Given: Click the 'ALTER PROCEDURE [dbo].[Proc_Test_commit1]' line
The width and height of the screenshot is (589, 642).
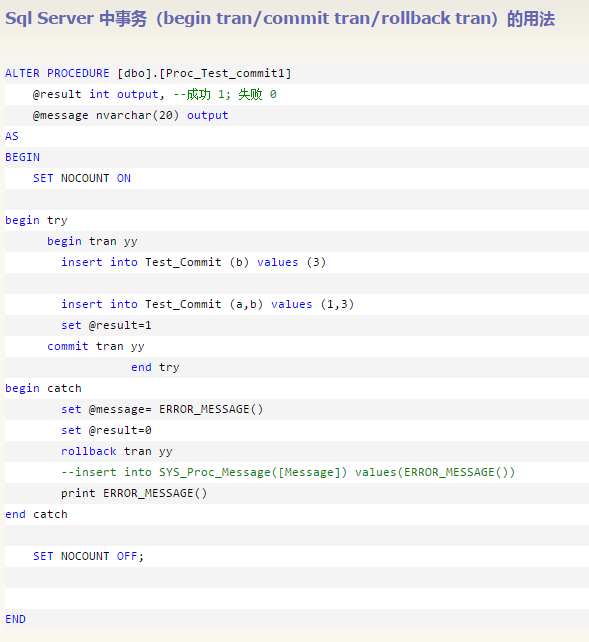Looking at the screenshot, I should pyautogui.click(x=148, y=73).
